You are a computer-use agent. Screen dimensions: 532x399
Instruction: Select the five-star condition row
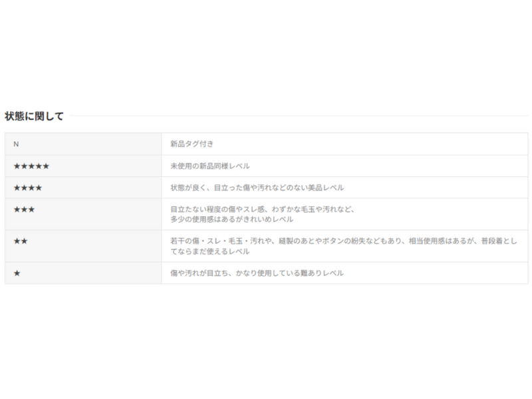(266, 166)
